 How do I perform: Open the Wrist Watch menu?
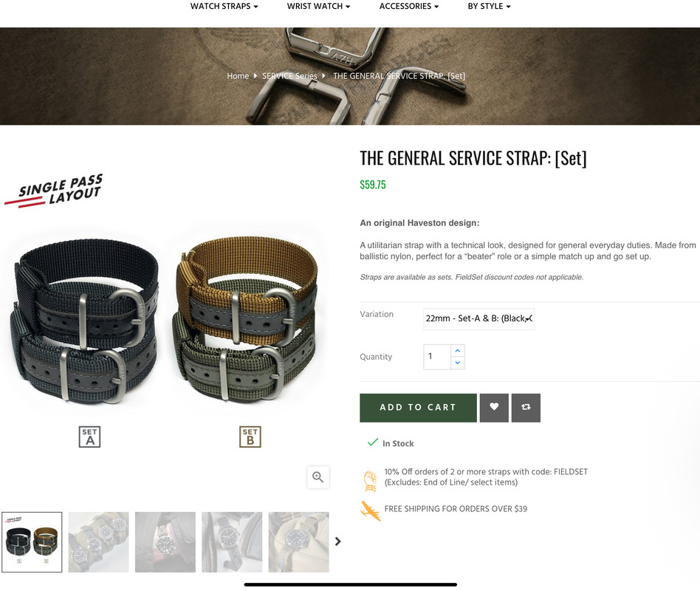(x=318, y=6)
